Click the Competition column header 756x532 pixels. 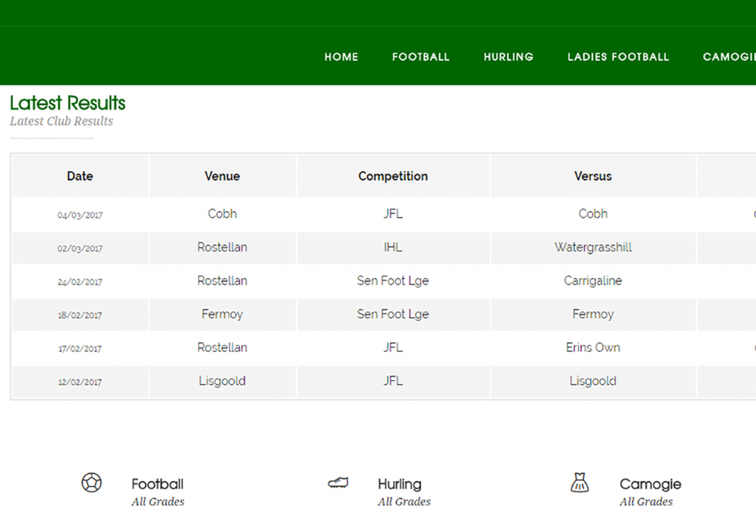pos(393,176)
